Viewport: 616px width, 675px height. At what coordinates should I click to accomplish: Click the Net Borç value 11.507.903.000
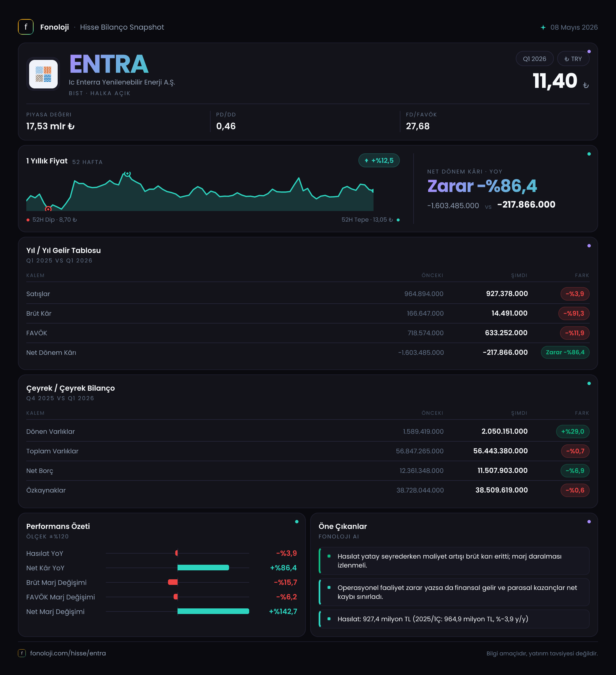pyautogui.click(x=502, y=471)
